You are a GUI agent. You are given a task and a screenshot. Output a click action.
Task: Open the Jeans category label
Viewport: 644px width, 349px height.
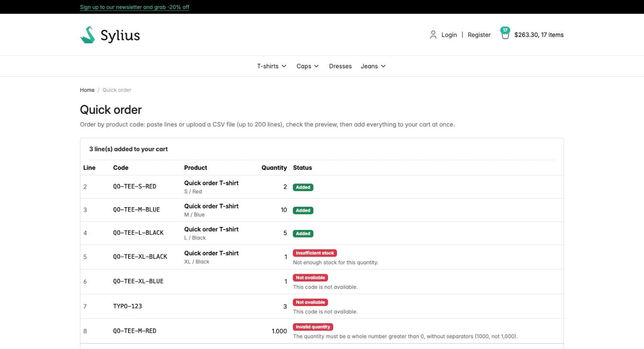click(x=369, y=66)
